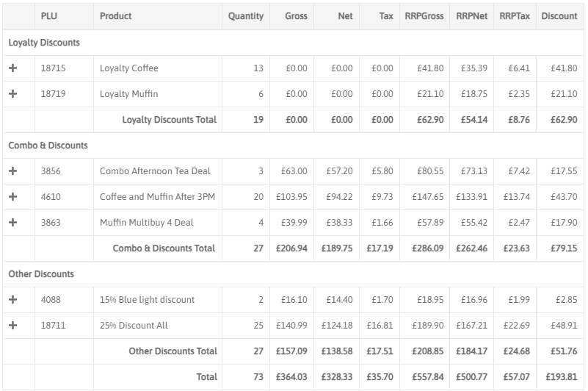Sort by the Discount column header
The image size is (588, 391).
tap(559, 16)
